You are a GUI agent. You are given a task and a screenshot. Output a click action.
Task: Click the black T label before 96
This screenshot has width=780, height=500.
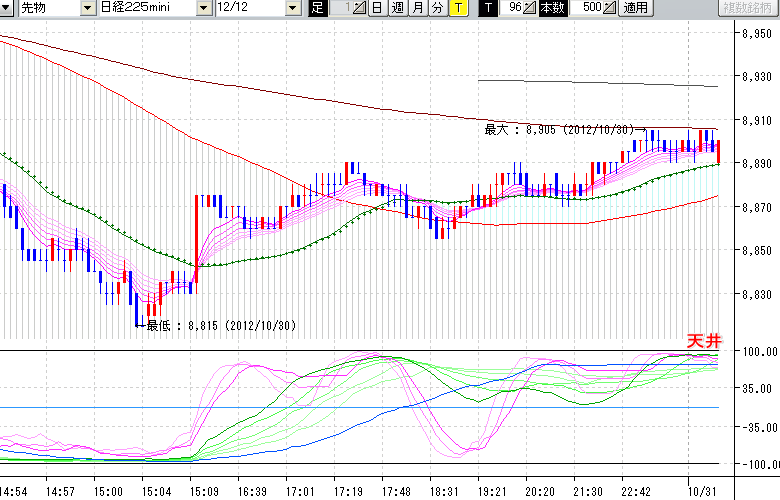coord(487,8)
